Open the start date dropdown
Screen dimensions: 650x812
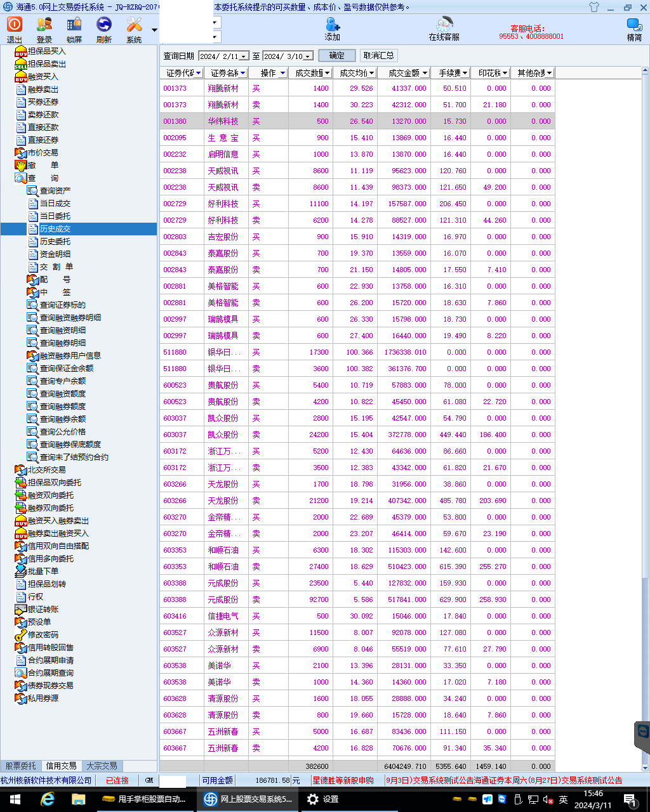244,56
